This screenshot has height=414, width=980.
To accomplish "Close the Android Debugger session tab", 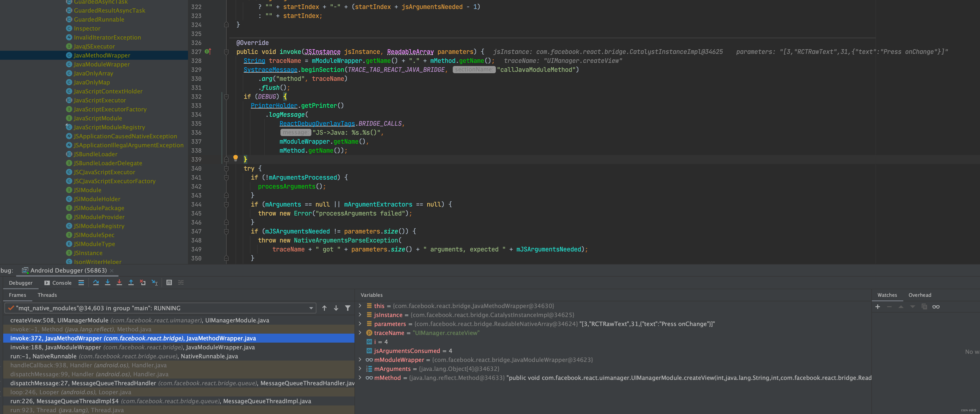I will 112,270.
